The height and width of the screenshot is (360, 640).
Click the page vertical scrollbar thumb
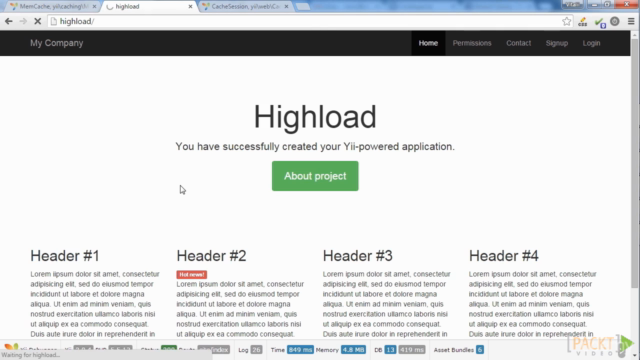click(x=635, y=163)
